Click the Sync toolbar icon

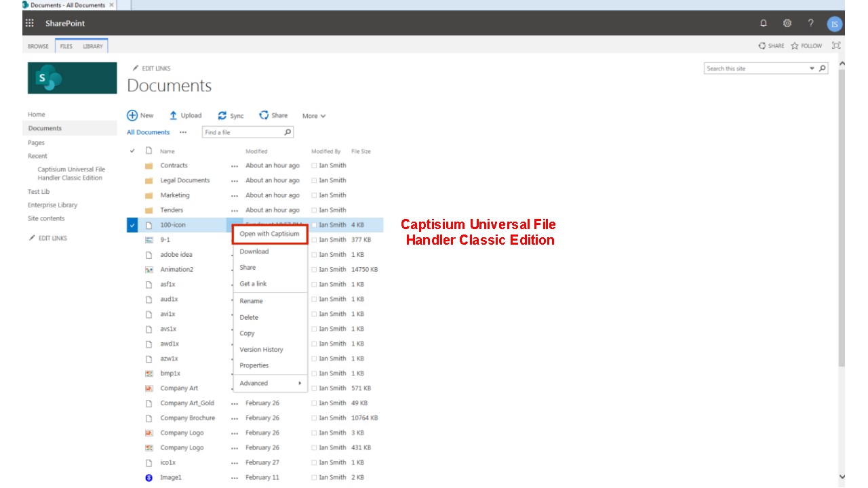pos(222,116)
